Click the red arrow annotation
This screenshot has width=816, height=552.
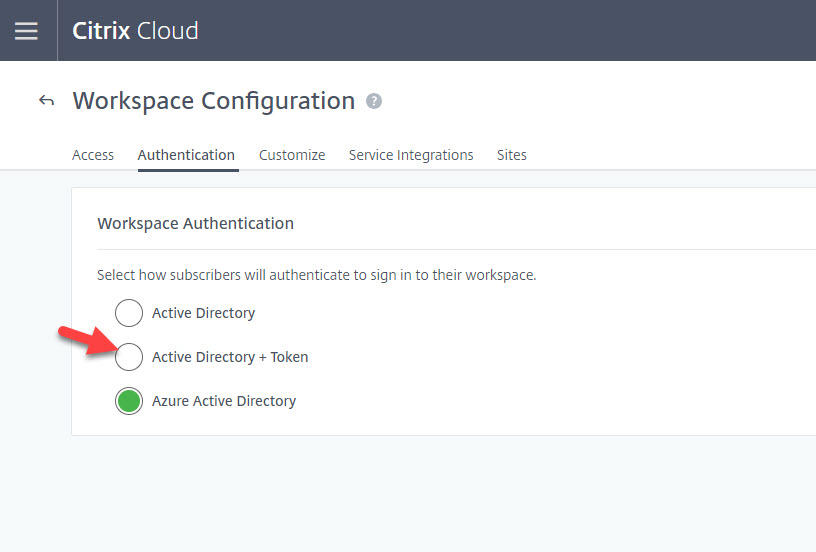[85, 340]
